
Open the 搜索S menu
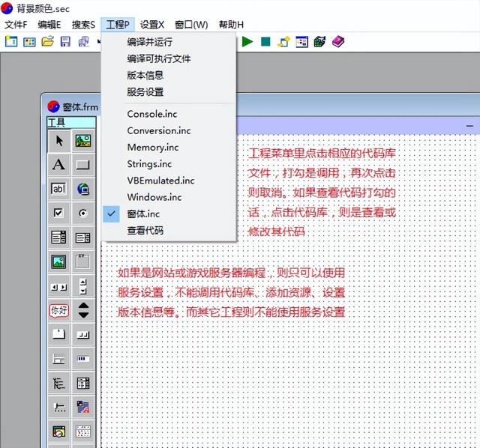click(83, 25)
